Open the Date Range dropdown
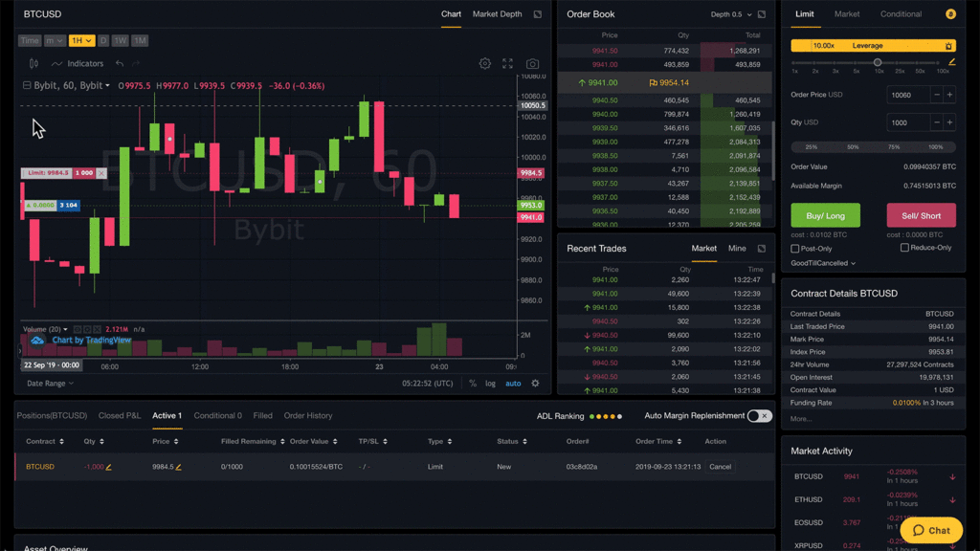 [x=50, y=384]
